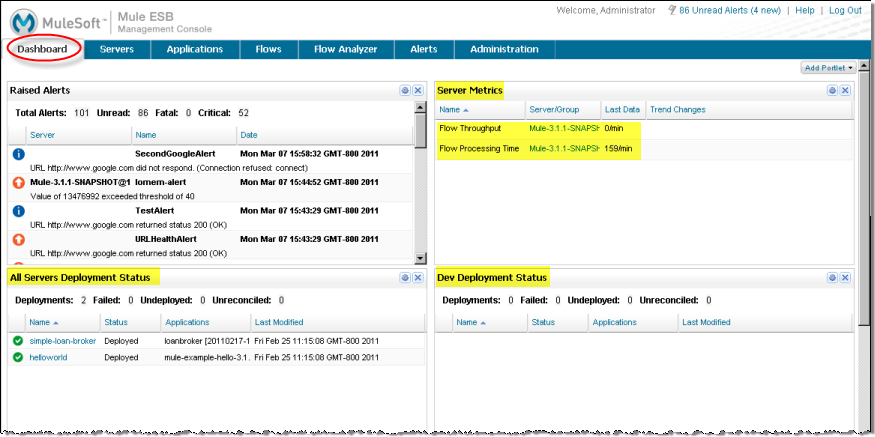Open Dev Deployment Status portlet settings icon

[x=832, y=277]
